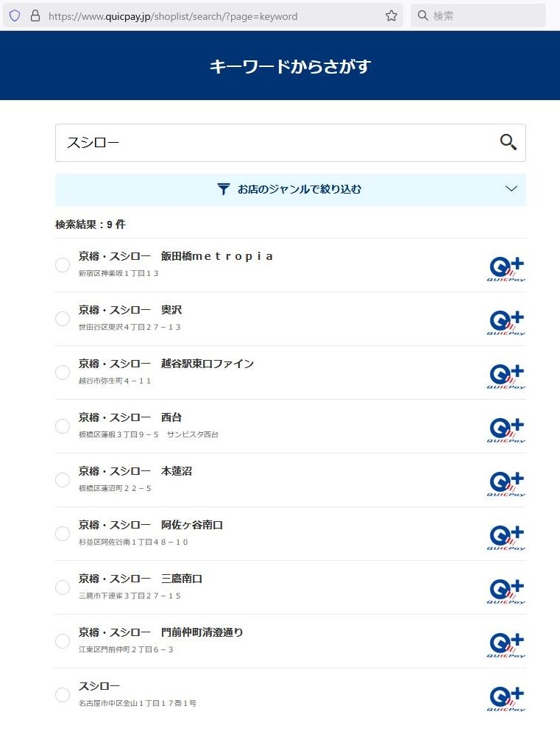Viewport: 560px width, 731px height.
Task: Select the radio button for 三鷹南口
Action: (x=63, y=587)
